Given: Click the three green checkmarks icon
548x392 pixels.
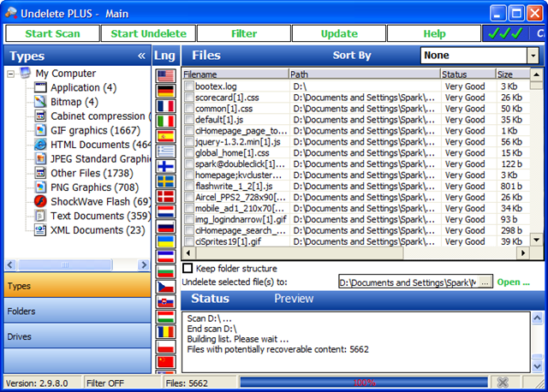Looking at the screenshot, I should 505,33.
